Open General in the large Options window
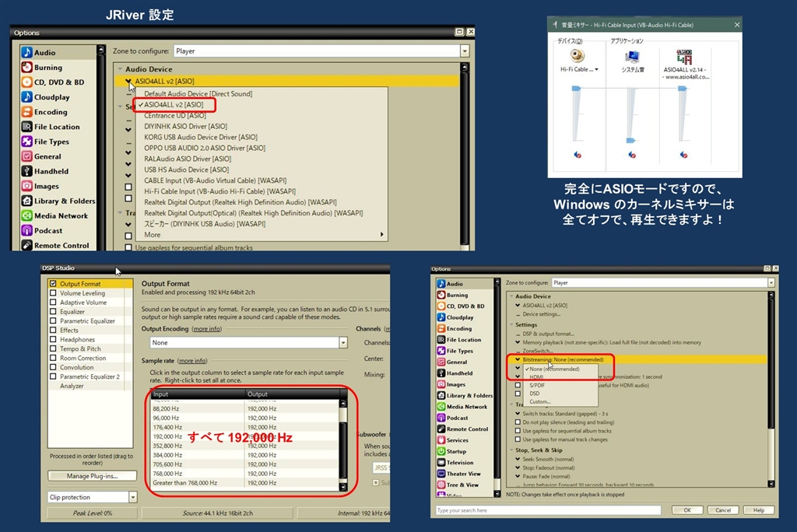Viewport: 797px width, 532px height. tap(41, 156)
